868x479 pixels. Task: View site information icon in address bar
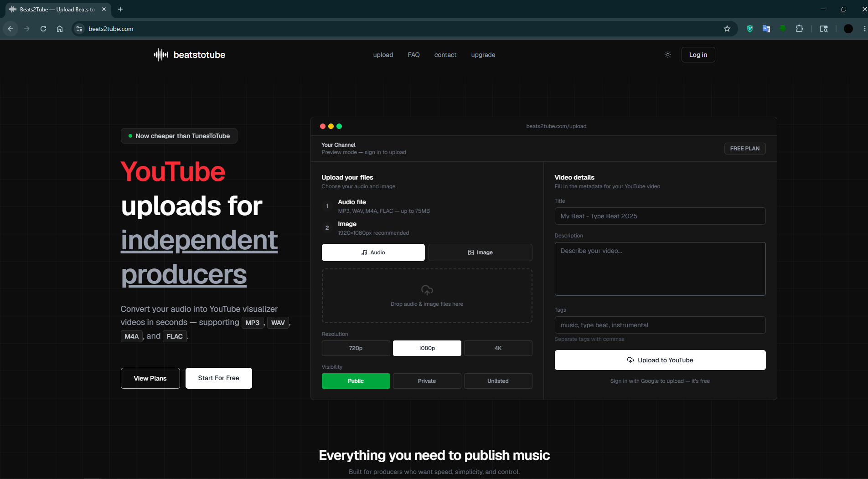pos(79,29)
